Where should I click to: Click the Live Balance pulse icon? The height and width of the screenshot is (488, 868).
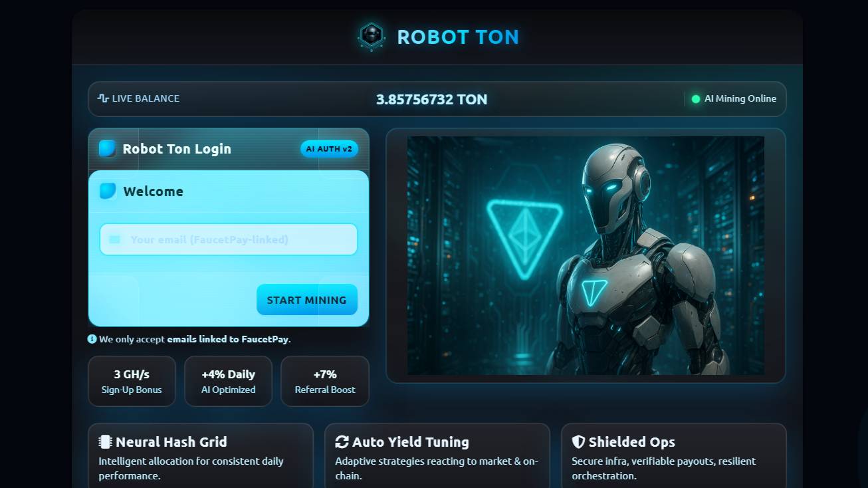[x=103, y=98]
